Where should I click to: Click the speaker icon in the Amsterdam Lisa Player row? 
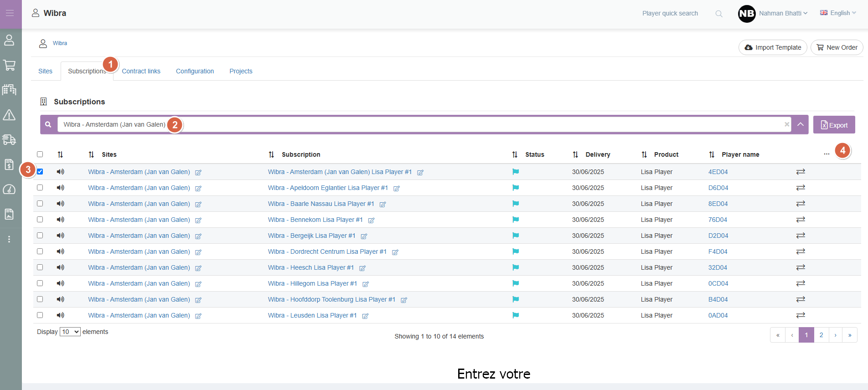(x=60, y=172)
